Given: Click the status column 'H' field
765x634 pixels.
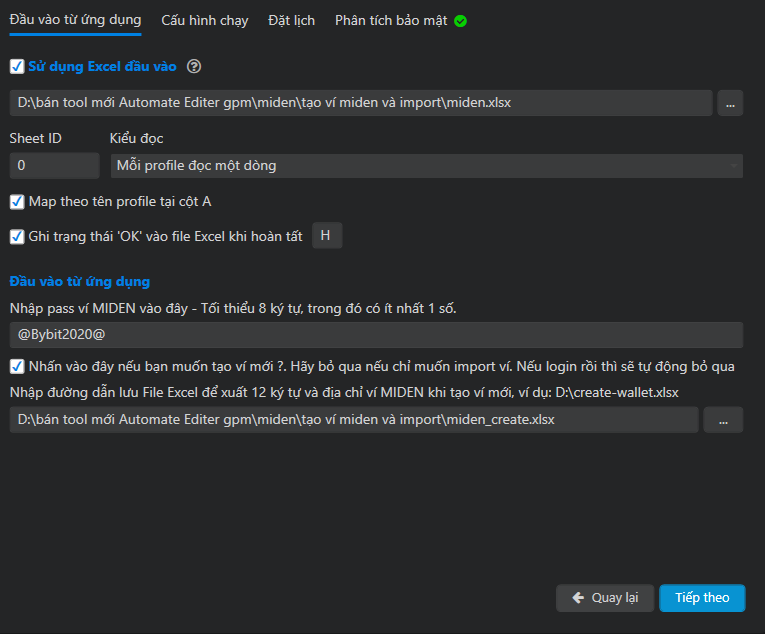Looking at the screenshot, I should pos(326,236).
